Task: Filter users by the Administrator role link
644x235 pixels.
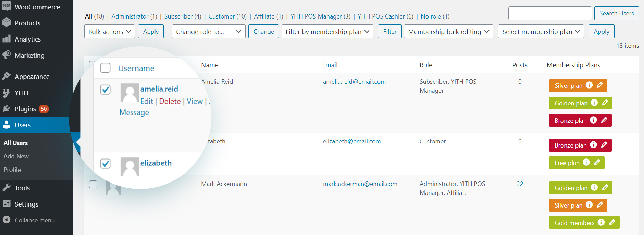Action: pos(130,16)
